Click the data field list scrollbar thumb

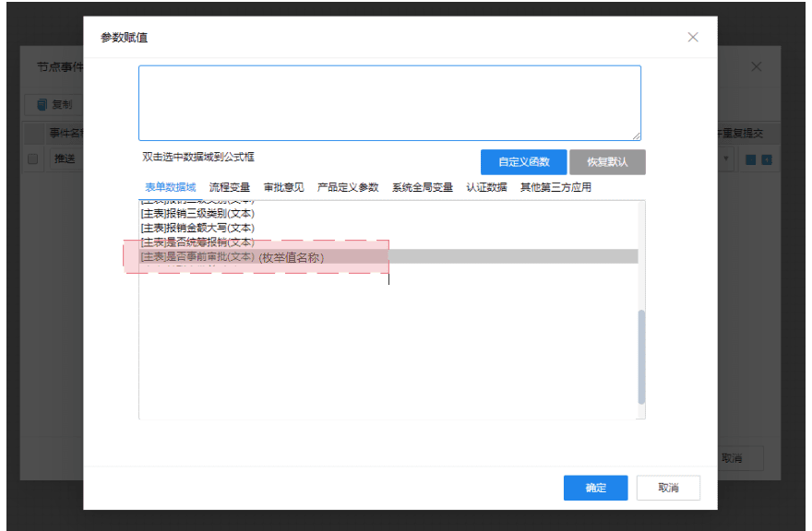[x=641, y=357]
